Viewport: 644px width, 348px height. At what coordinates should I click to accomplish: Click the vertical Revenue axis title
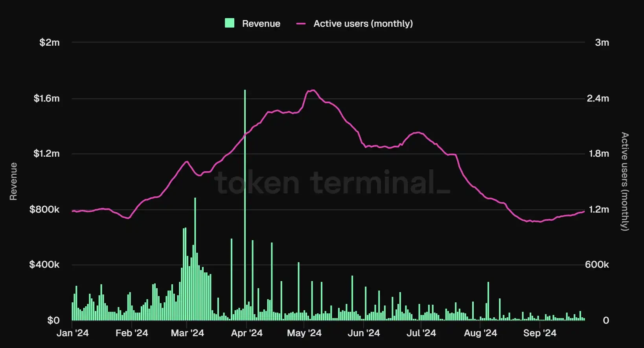(13, 181)
